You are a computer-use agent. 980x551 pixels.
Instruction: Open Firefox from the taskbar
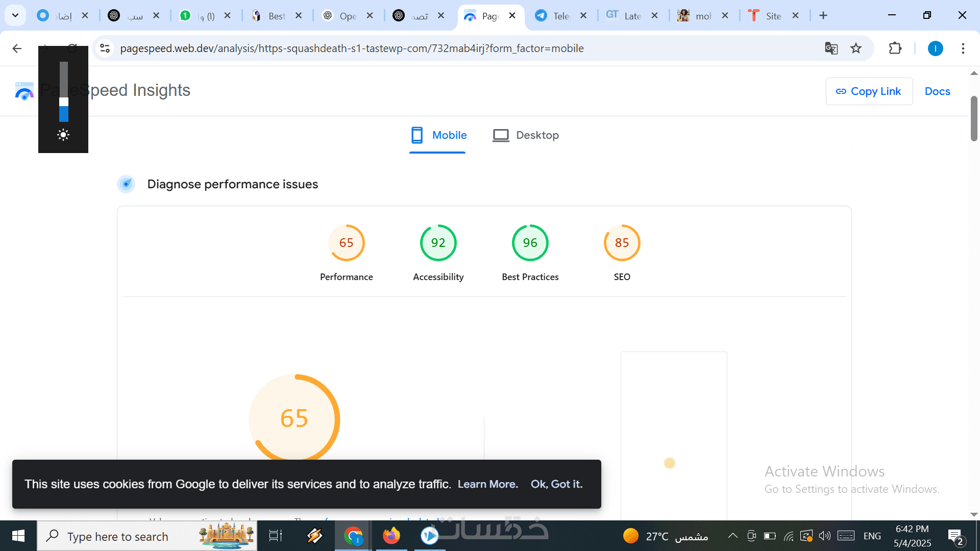pos(391,536)
